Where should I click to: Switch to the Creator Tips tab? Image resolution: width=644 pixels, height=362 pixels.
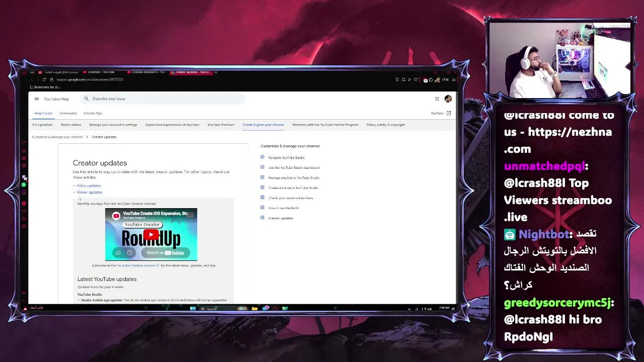click(x=93, y=113)
